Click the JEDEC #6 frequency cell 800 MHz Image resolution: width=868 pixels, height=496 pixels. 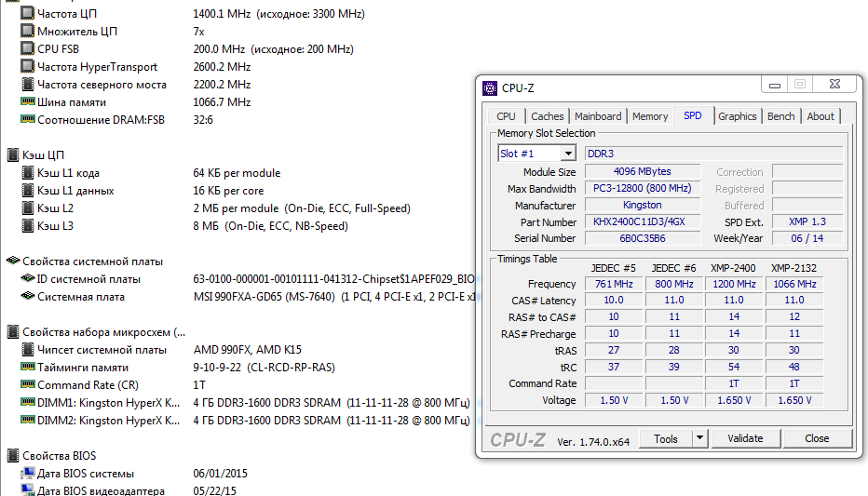click(x=673, y=284)
